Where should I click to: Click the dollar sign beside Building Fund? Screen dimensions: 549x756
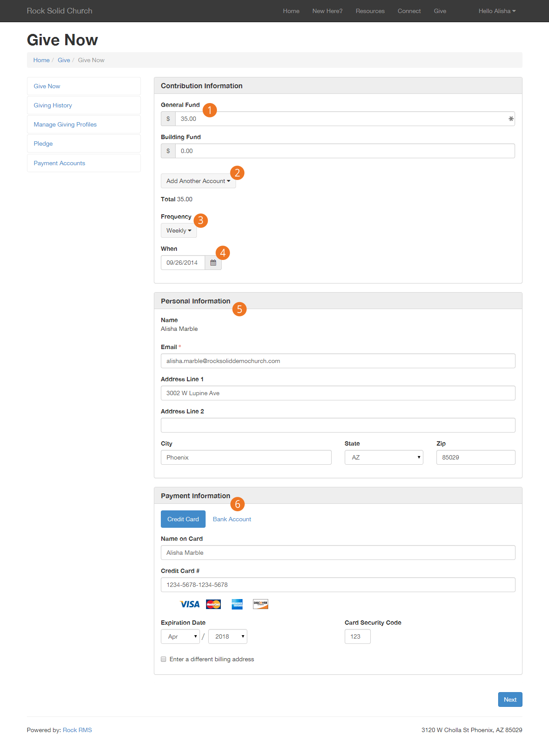point(168,151)
